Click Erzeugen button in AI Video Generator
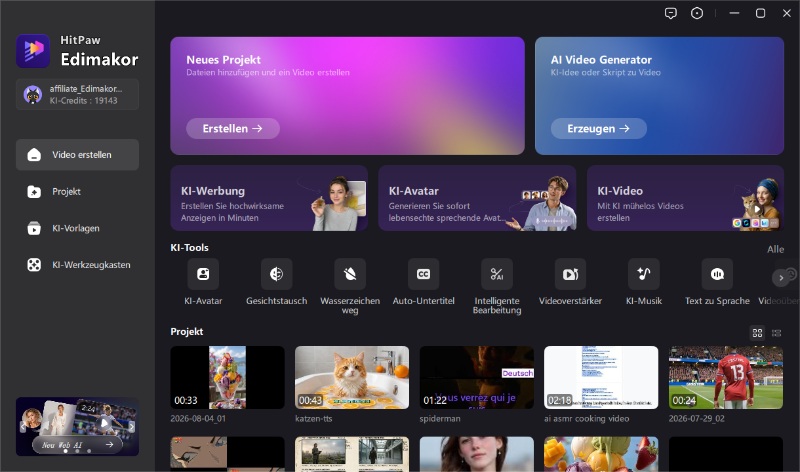The height and width of the screenshot is (472, 800). 598,129
